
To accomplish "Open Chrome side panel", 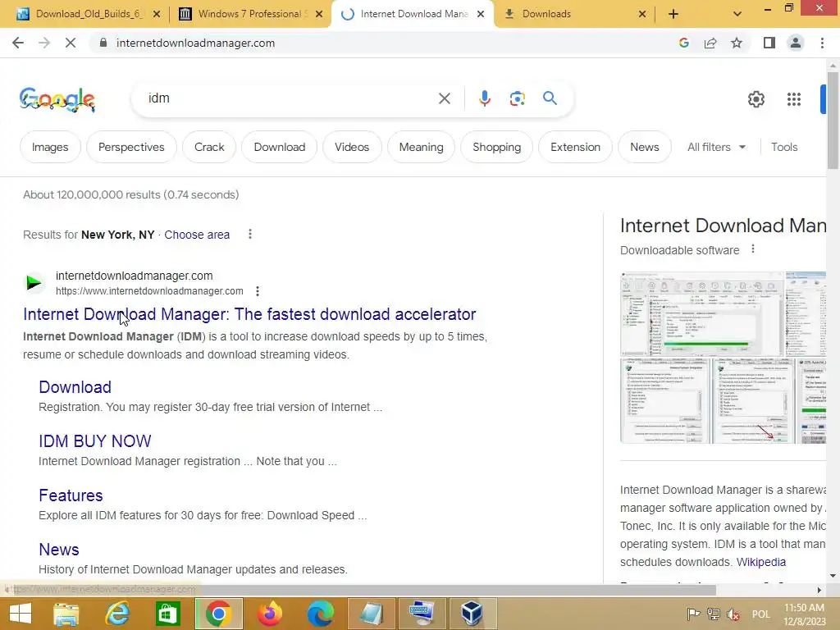I will pos(769,43).
